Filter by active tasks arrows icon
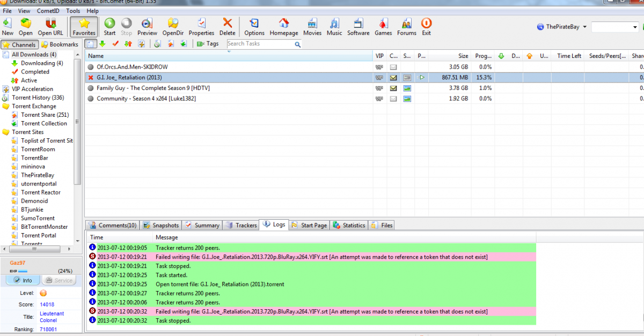 point(128,44)
